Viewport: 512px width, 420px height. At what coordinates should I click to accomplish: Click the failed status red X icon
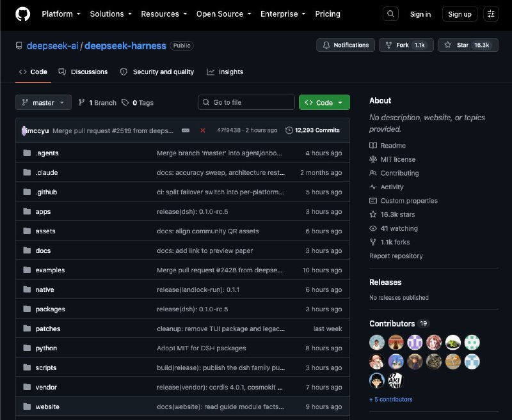[x=203, y=130]
